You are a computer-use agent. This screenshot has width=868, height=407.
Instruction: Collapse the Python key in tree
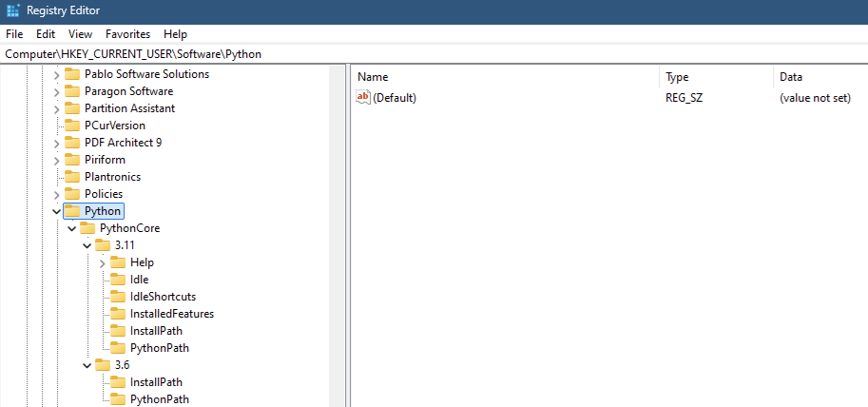(56, 211)
